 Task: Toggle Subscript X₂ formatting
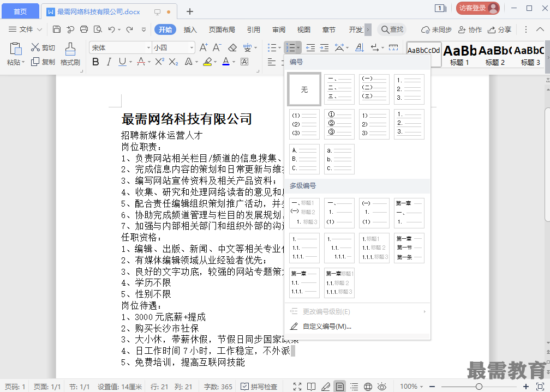pyautogui.click(x=174, y=62)
